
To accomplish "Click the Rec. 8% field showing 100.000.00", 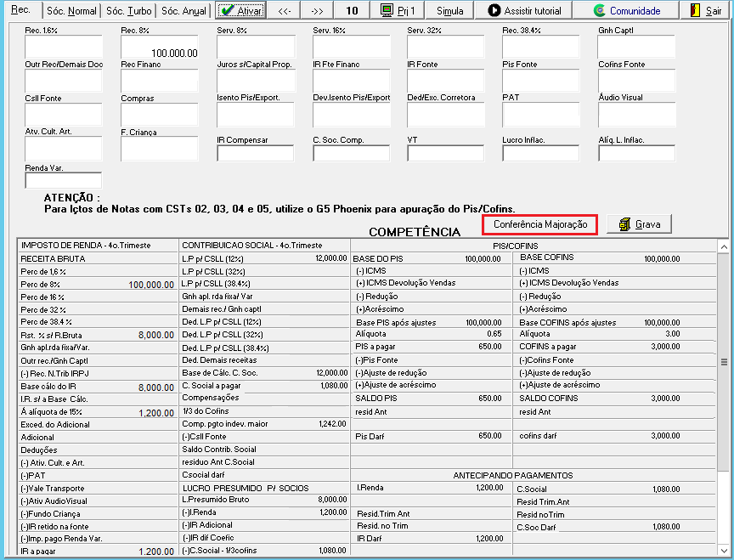I will (160, 47).
